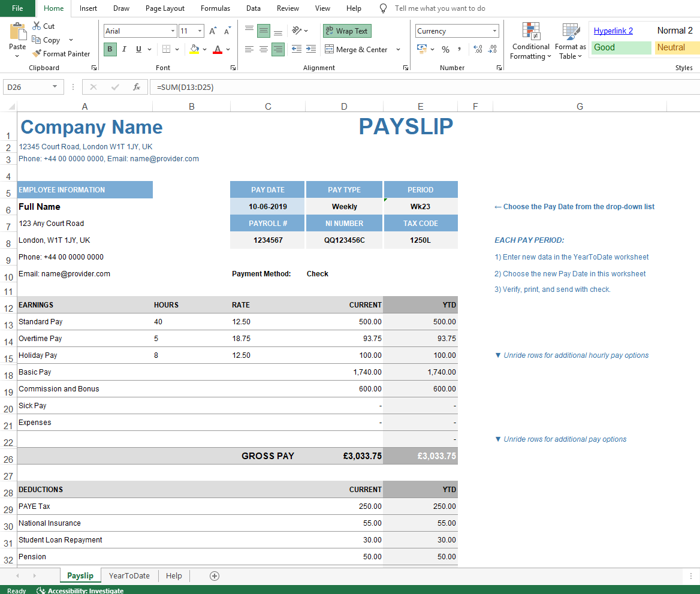
Task: Open the File tab
Action: [x=17, y=8]
